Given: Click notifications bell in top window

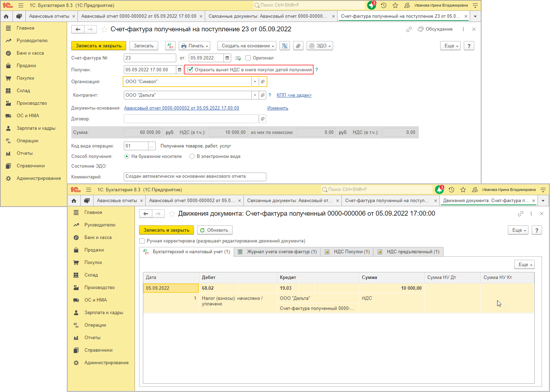Looking at the screenshot, I should pos(372,5).
